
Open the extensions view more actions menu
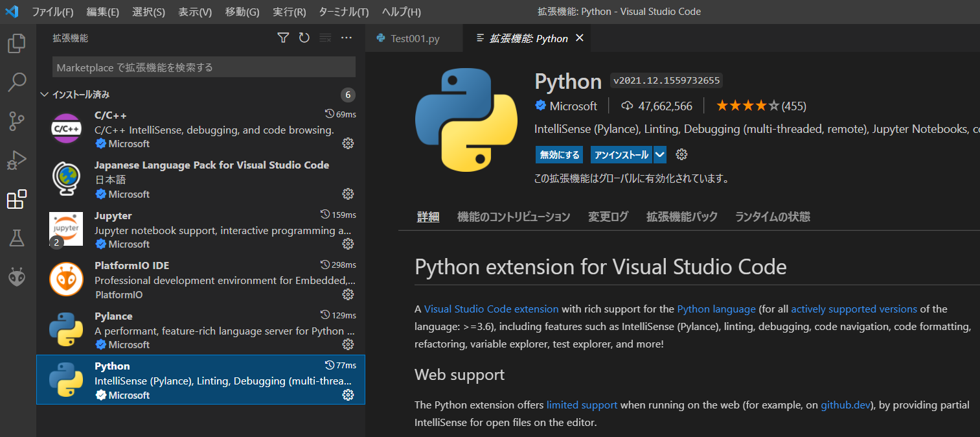[x=347, y=38]
